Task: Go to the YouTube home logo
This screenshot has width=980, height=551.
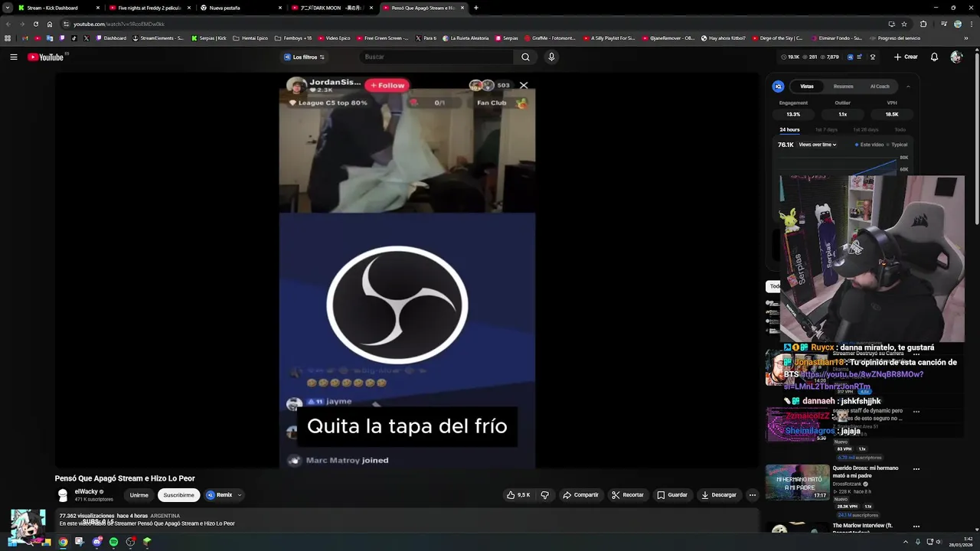Action: click(x=45, y=57)
